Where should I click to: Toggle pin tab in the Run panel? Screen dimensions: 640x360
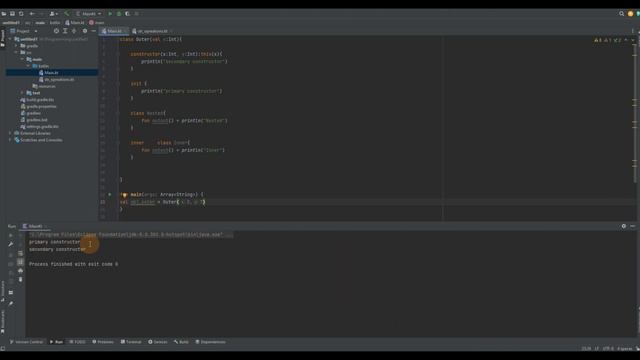tap(11, 303)
